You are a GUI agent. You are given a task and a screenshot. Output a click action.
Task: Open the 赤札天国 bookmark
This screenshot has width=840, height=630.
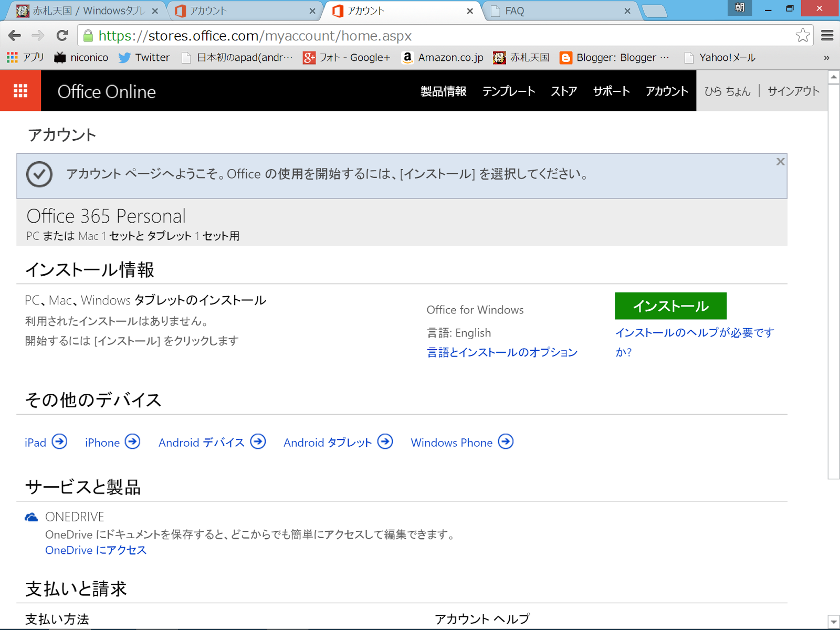(x=521, y=57)
